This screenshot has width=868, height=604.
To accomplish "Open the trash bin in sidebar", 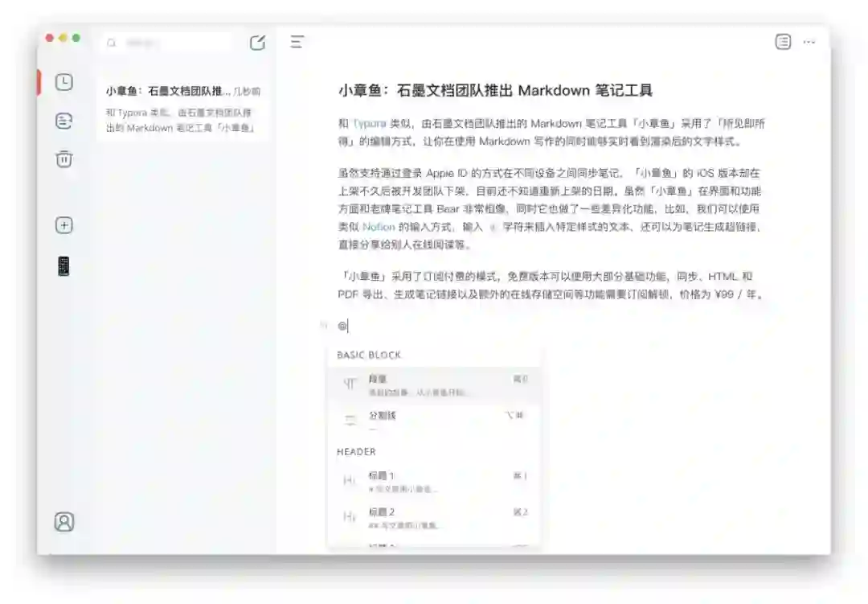I will (64, 159).
